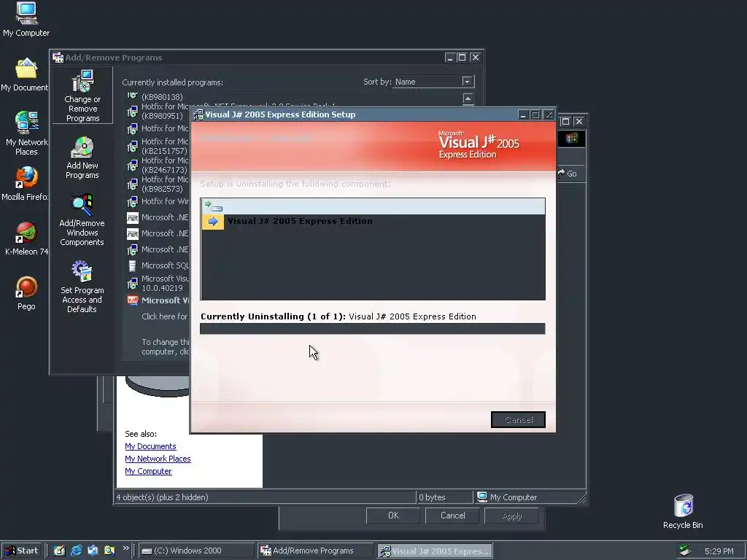Screen dimensions: 747x560
Task: Select the Hotfix KB2151757 entry
Action: tap(158, 146)
